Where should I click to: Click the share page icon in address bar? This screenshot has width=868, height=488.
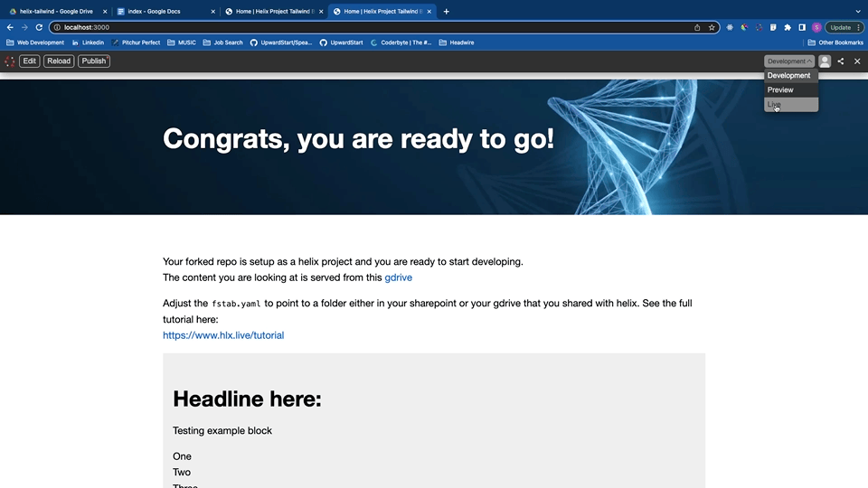pyautogui.click(x=697, y=27)
